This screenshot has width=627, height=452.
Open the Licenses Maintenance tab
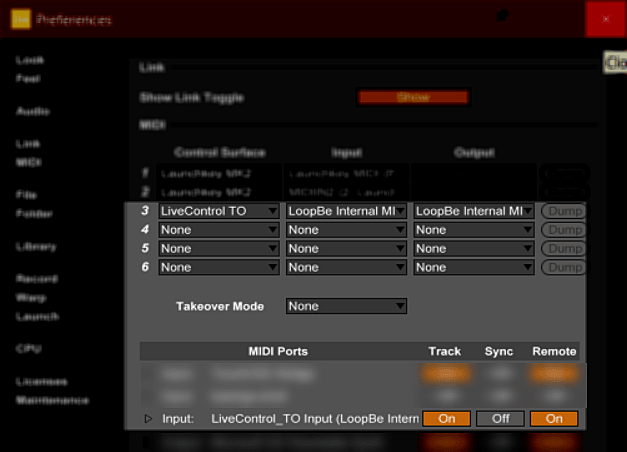coord(52,391)
